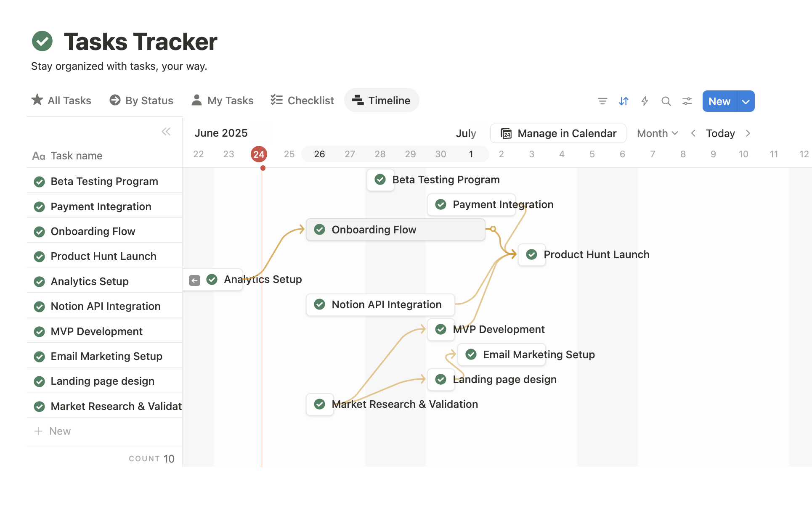The image size is (812, 513).
Task: Click the Onboarding Flow timeline bar
Action: click(395, 230)
